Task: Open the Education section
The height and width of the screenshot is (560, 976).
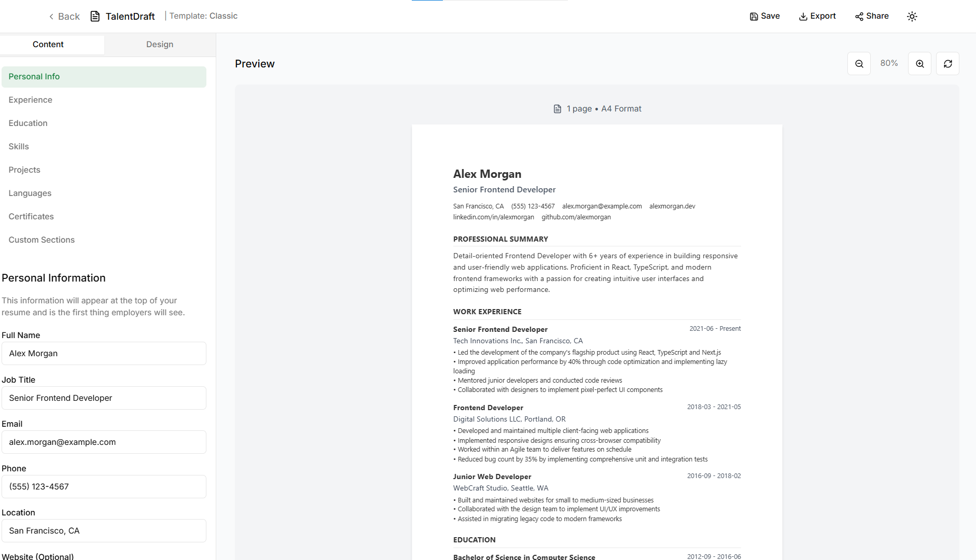Action: click(28, 123)
